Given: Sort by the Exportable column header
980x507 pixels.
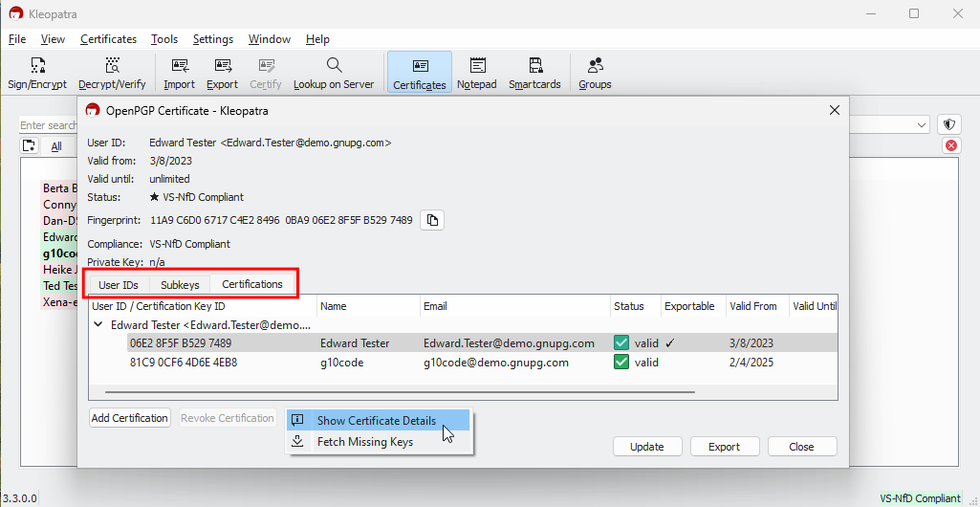Looking at the screenshot, I should [x=693, y=306].
